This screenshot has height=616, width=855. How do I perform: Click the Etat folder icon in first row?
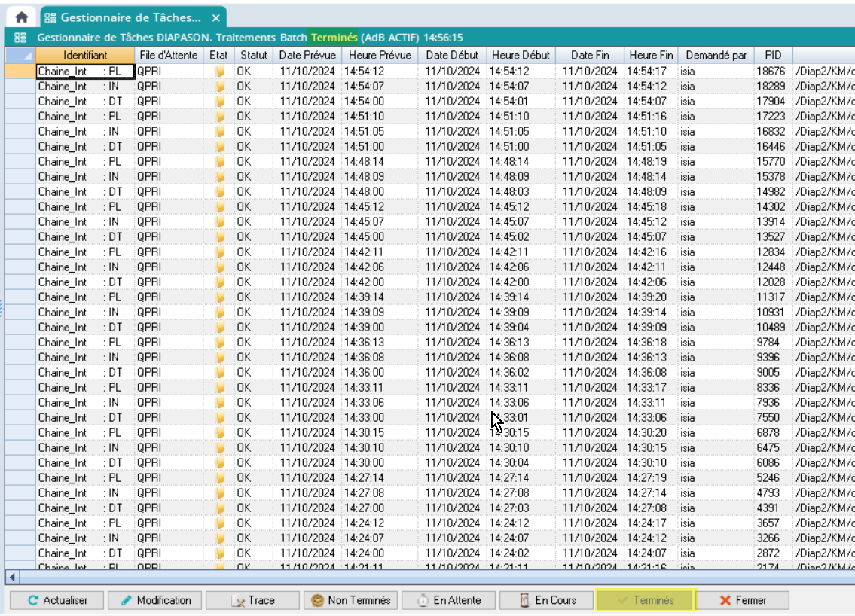[220, 71]
